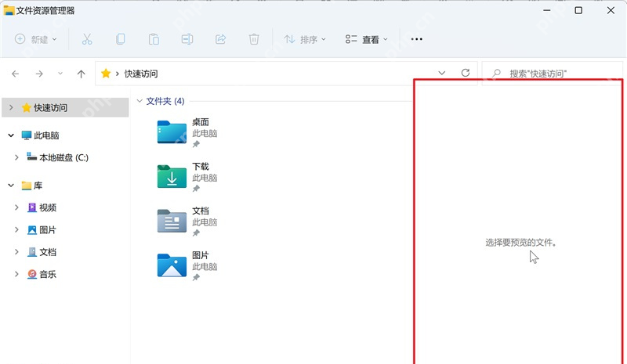Go back with the left arrow
The height and width of the screenshot is (364, 627).
point(15,74)
